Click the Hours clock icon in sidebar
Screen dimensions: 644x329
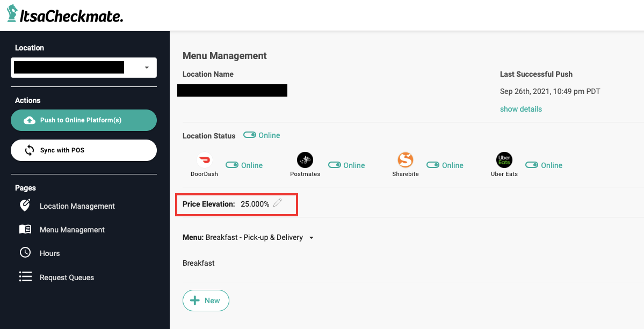(25, 253)
